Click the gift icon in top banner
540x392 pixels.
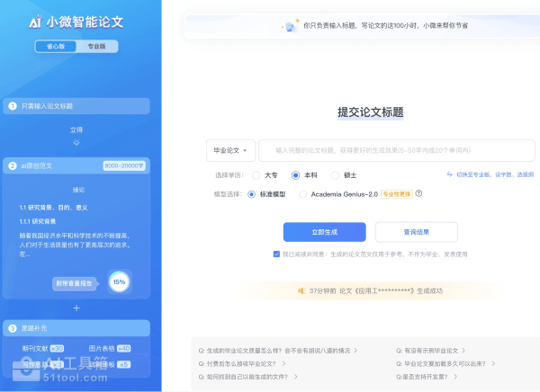click(289, 26)
